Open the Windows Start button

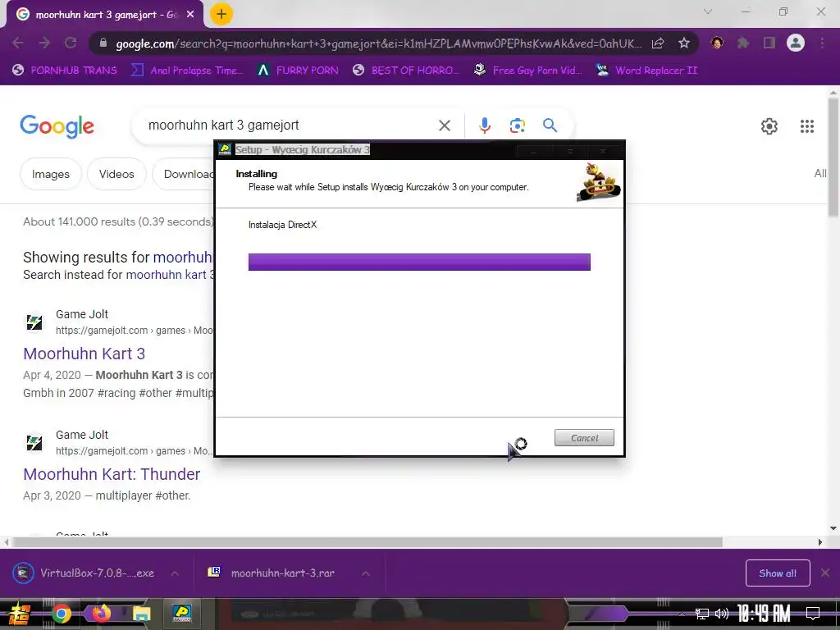[19, 614]
